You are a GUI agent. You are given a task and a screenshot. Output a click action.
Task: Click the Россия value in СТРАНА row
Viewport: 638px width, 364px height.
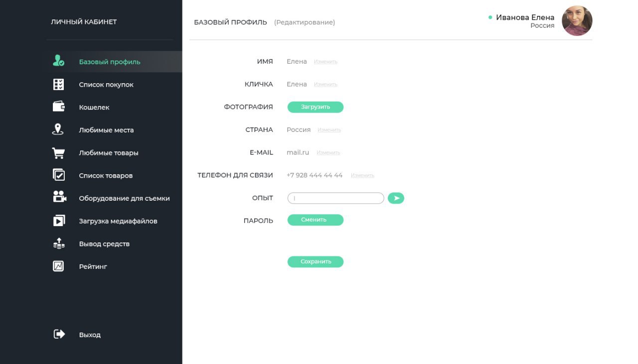pyautogui.click(x=299, y=129)
